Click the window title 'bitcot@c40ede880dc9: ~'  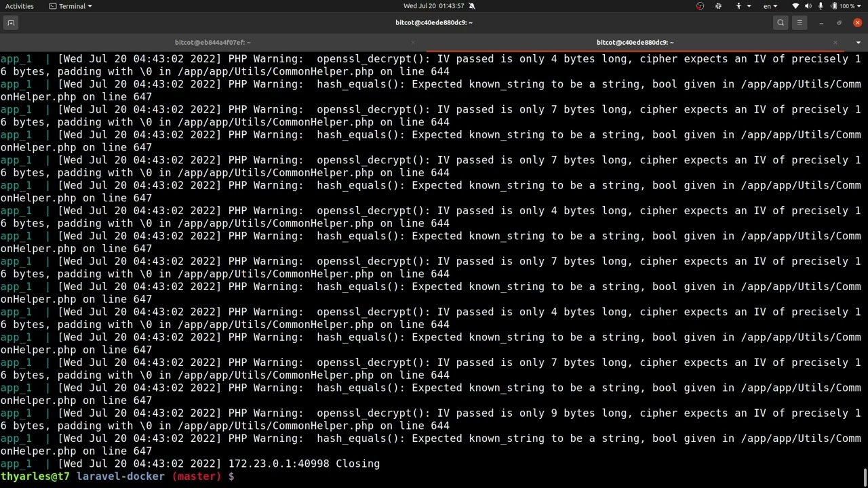[x=434, y=22]
